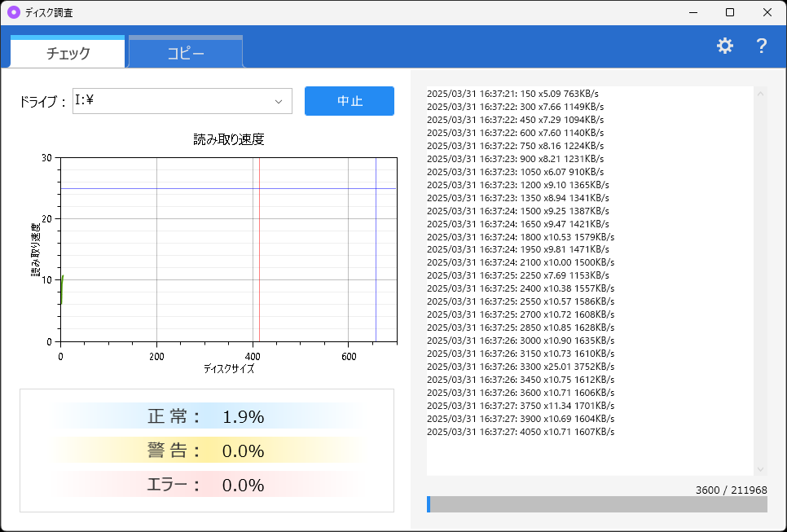Click the ディスク調査 app icon in title bar
This screenshot has height=532, width=787.
[11, 12]
